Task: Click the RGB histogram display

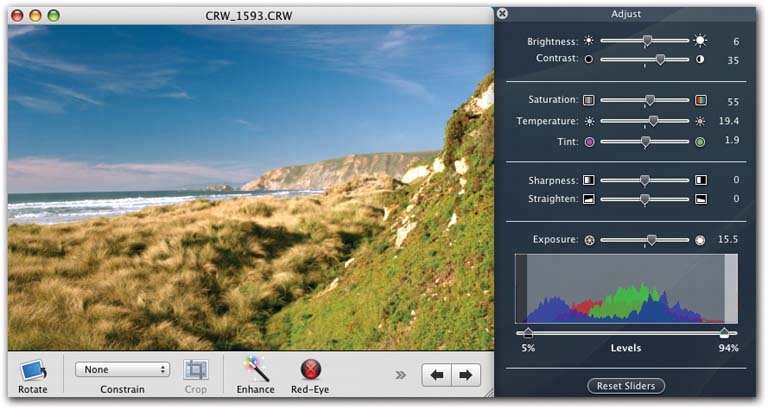Action: coord(626,289)
